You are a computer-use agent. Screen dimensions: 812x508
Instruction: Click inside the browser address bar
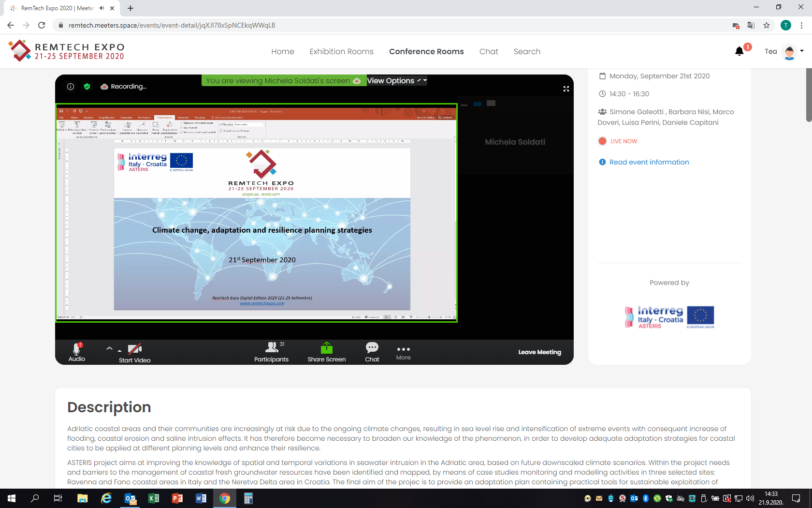[193, 25]
